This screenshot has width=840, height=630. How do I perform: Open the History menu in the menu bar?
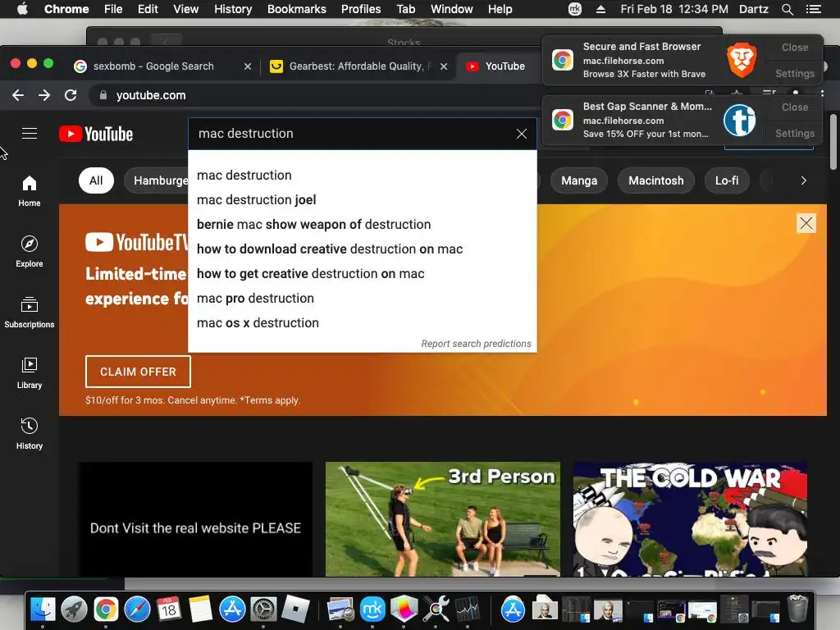(233, 9)
